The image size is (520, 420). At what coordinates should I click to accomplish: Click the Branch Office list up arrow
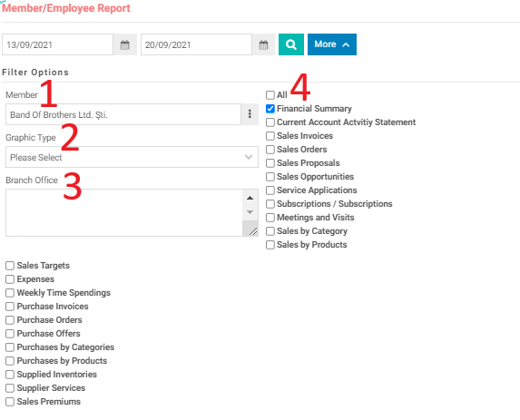tap(250, 198)
